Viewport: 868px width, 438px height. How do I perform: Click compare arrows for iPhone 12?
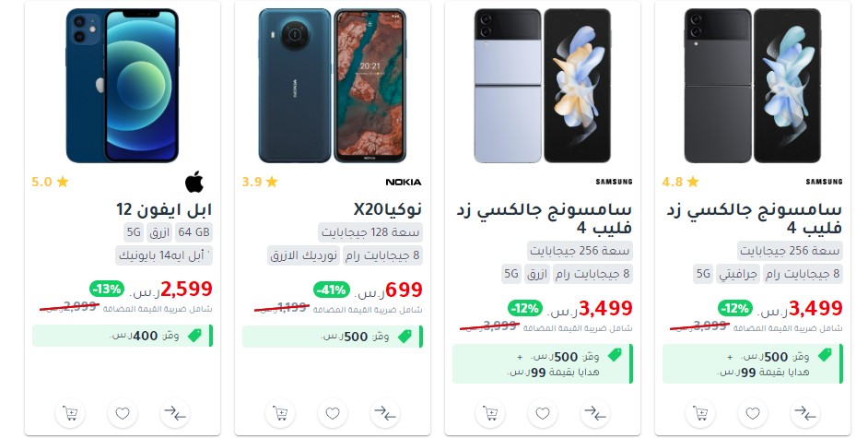tap(175, 413)
